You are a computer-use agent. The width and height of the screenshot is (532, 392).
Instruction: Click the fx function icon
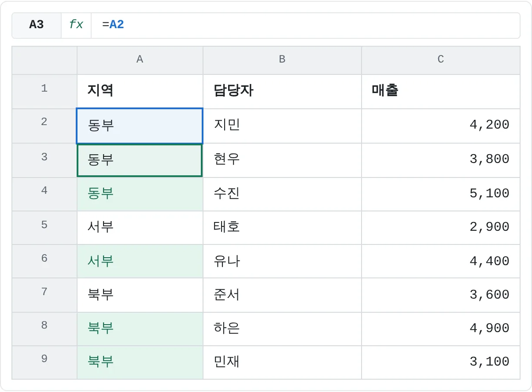click(x=77, y=25)
